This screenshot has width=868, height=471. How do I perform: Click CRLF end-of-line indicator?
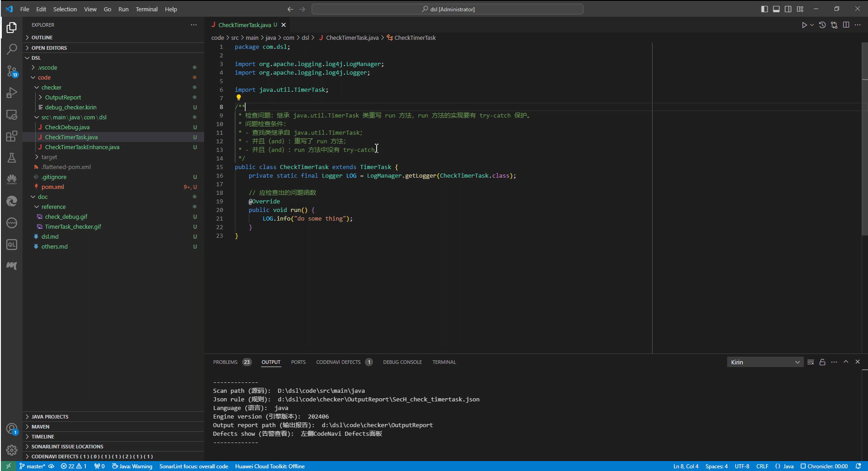(x=762, y=466)
